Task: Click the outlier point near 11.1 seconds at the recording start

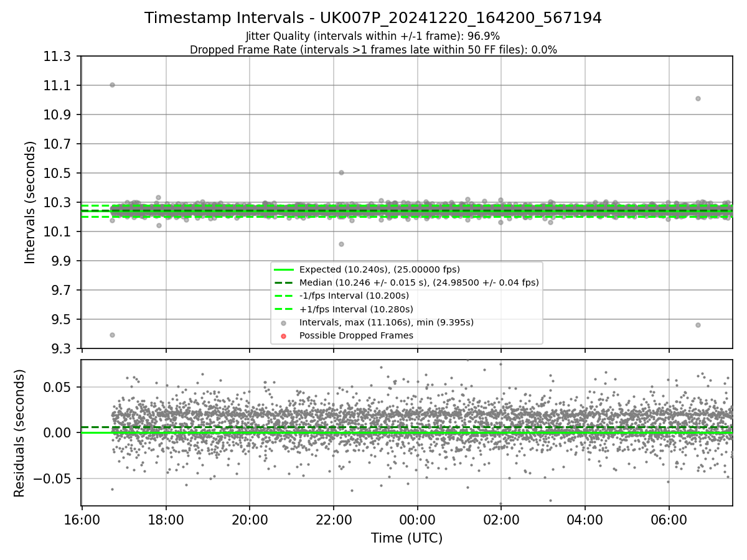Action: coord(112,85)
